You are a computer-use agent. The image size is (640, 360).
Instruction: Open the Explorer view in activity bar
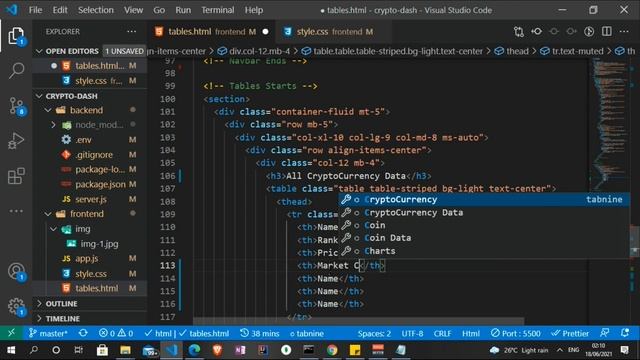16,36
